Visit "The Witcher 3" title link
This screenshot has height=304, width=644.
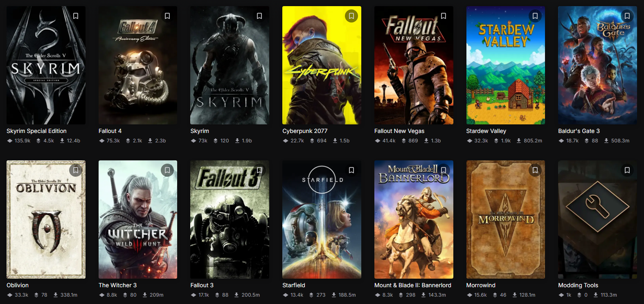pos(117,285)
